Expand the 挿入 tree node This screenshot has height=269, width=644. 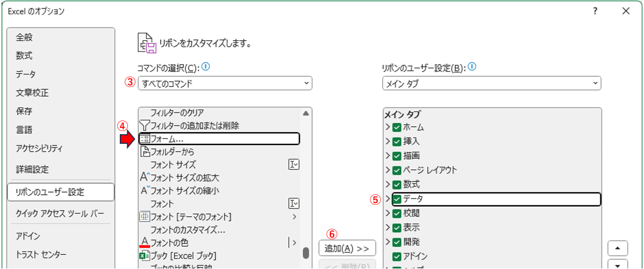388,142
